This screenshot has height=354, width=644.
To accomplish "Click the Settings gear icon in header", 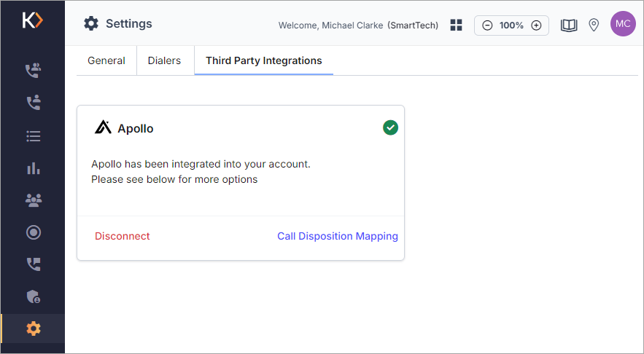I will (91, 24).
